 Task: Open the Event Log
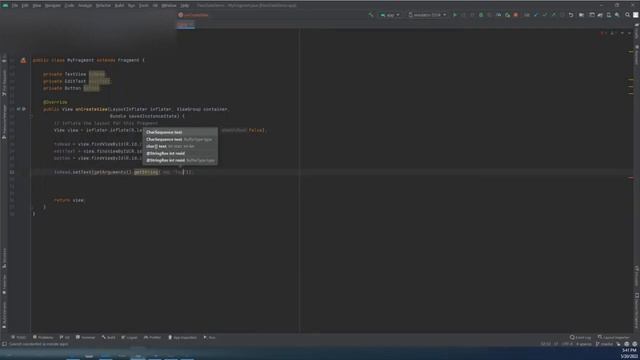[581, 338]
